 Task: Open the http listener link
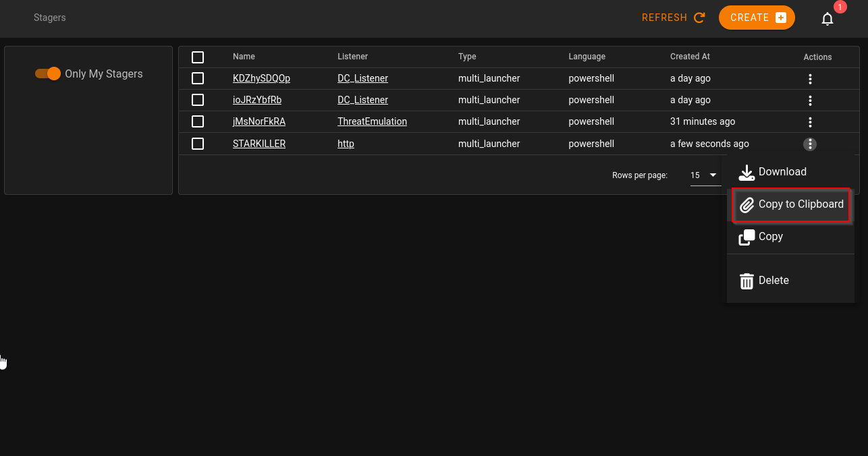pyautogui.click(x=346, y=144)
